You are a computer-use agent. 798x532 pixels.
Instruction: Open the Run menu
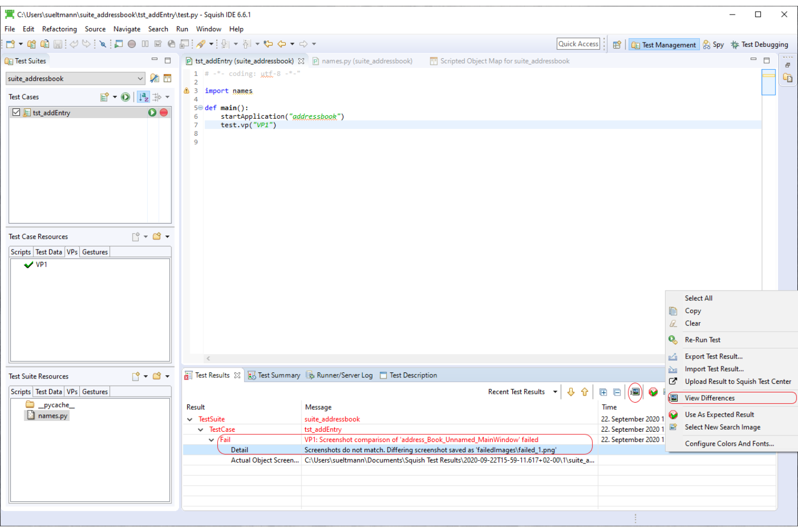point(182,29)
